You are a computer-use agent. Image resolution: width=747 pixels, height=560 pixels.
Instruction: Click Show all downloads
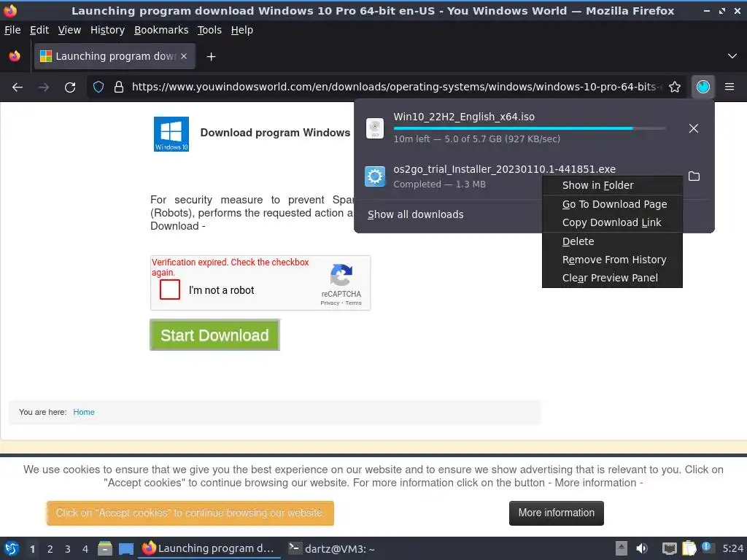[x=415, y=214]
